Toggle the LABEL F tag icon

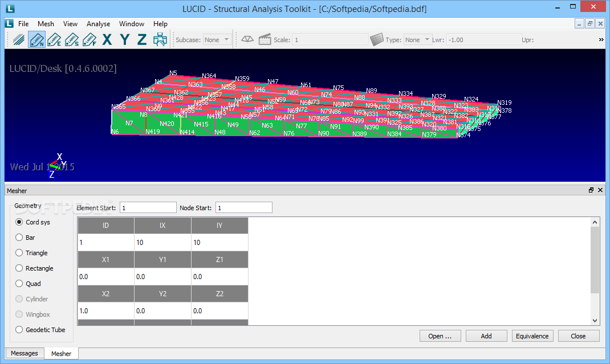tap(90, 40)
